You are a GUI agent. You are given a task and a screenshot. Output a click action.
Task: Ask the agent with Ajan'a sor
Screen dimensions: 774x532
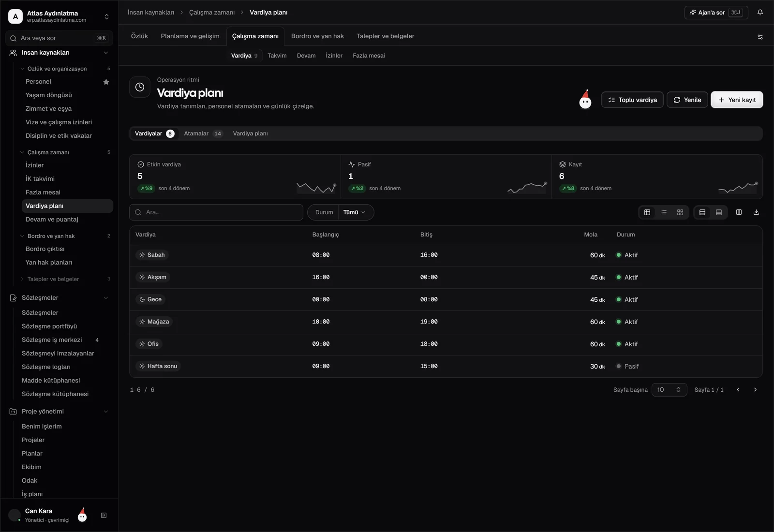(716, 13)
